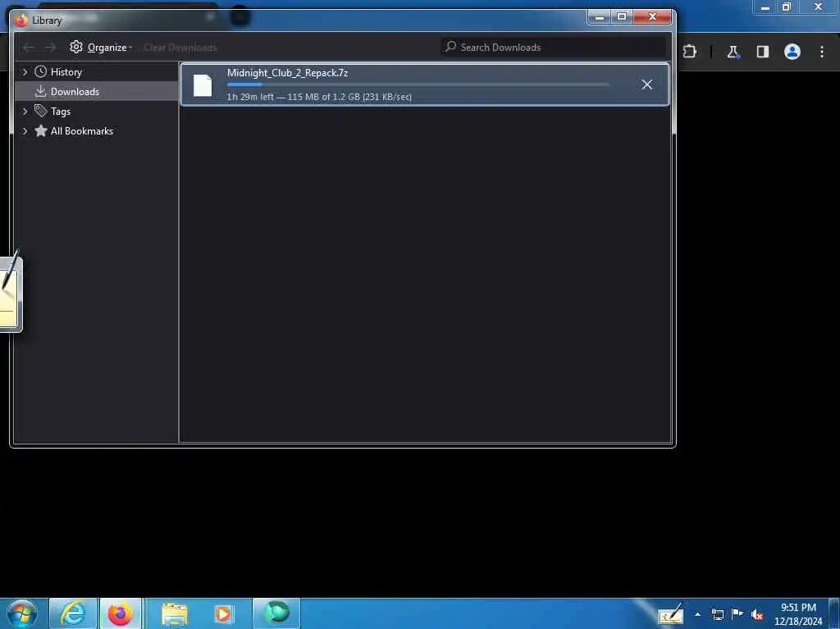Click the Library back arrow
Screen dimensions: 840x629
click(29, 48)
